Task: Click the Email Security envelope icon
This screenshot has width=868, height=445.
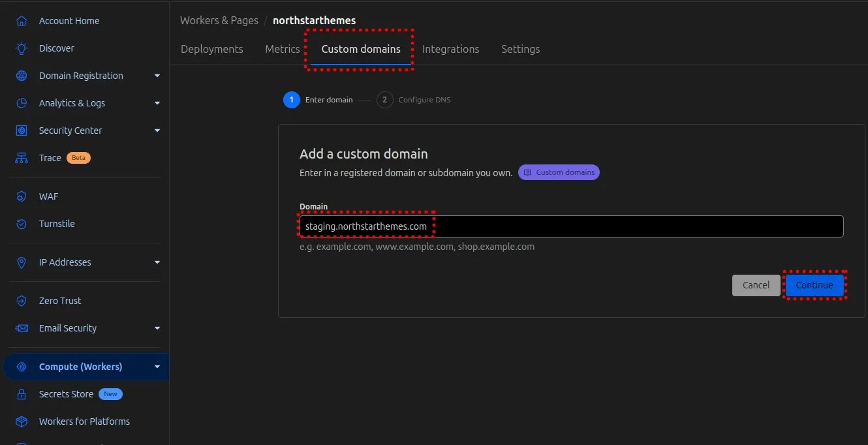Action: click(22, 328)
